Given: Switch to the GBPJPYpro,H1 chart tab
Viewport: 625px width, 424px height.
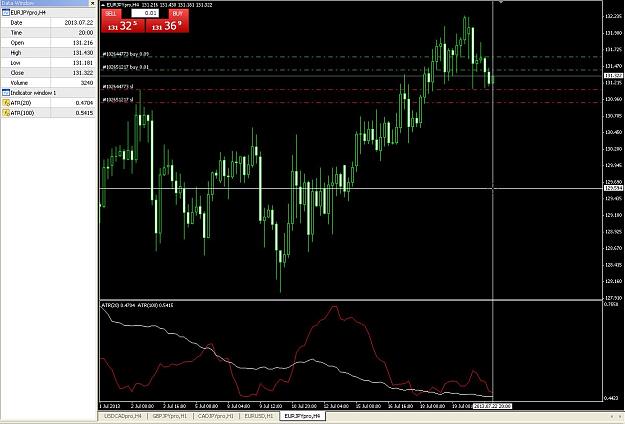Looking at the screenshot, I should 169,416.
